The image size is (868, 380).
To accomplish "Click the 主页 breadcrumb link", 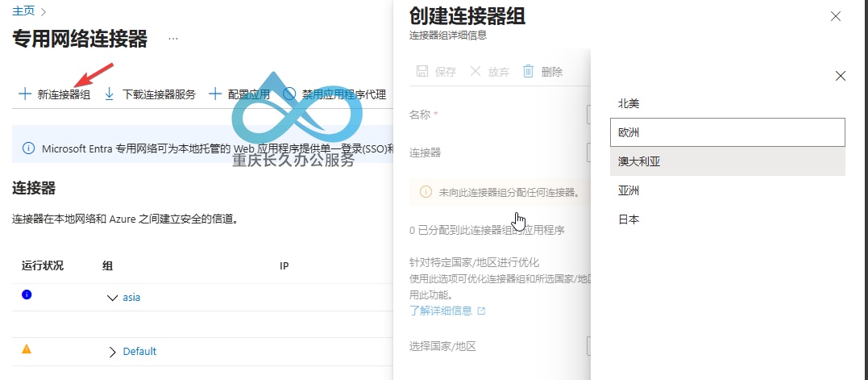I will (23, 10).
